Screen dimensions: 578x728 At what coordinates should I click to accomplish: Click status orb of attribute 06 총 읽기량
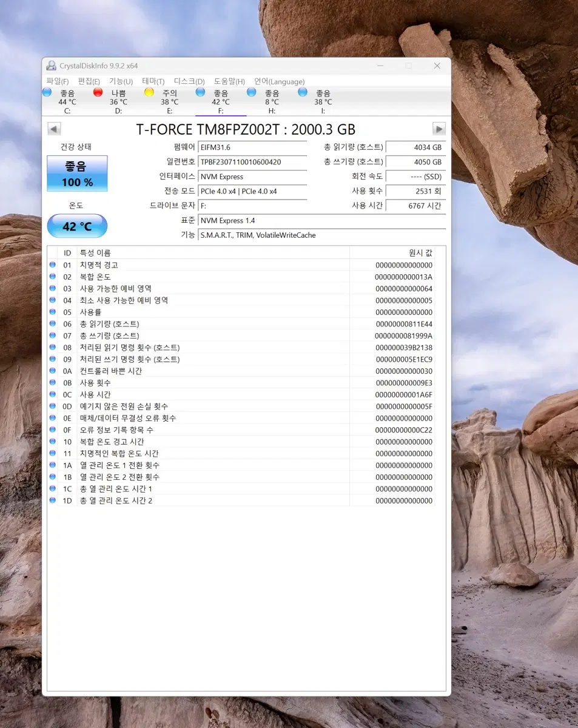click(53, 323)
